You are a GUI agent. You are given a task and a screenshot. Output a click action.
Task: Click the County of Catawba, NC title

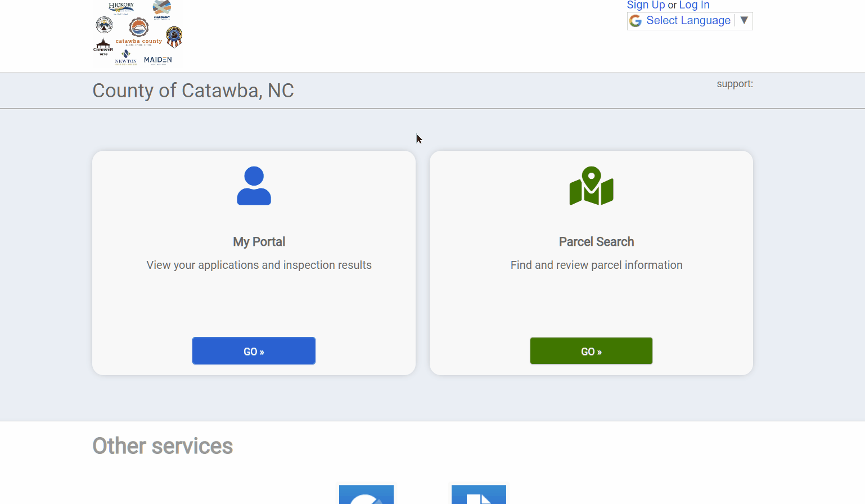(x=193, y=91)
